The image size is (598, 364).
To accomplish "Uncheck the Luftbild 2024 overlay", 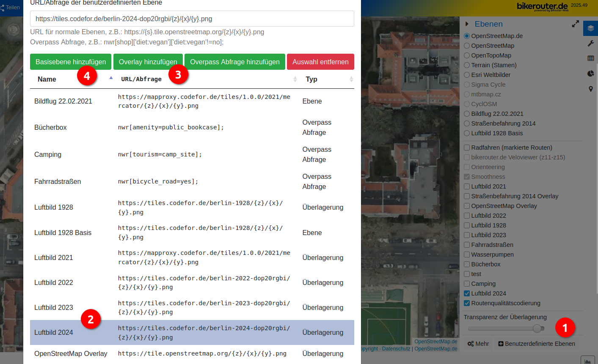I will 467,293.
